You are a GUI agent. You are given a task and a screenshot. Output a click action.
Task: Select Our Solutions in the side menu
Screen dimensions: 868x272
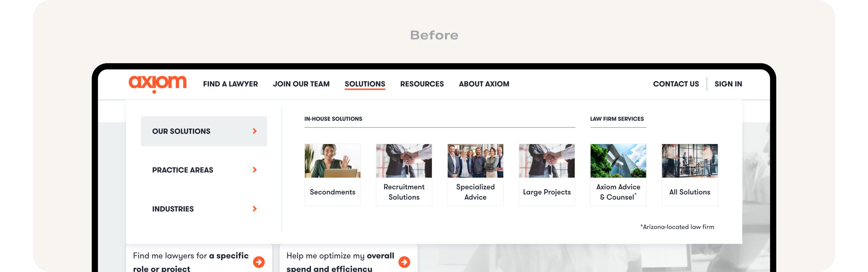coord(204,131)
